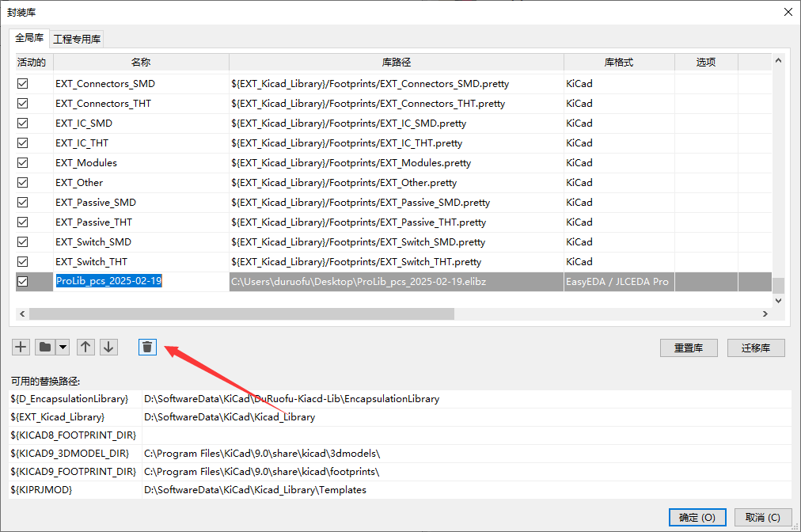Click the 库格式 cell of ProLib row

pyautogui.click(x=618, y=282)
